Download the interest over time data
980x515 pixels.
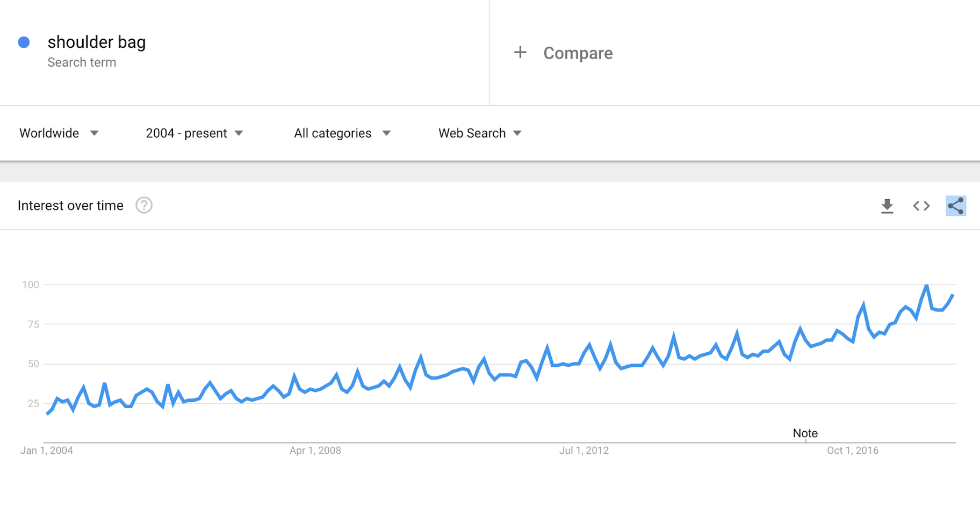[x=887, y=206]
